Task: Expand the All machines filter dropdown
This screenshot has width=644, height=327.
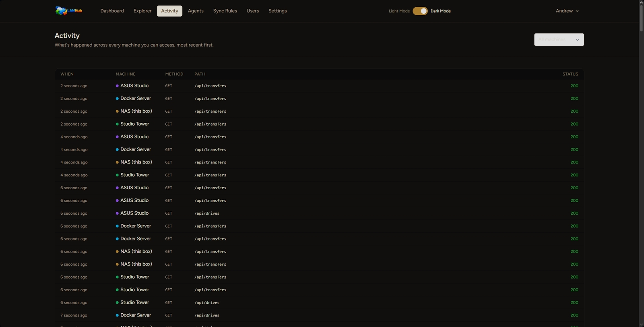Action: tap(559, 39)
